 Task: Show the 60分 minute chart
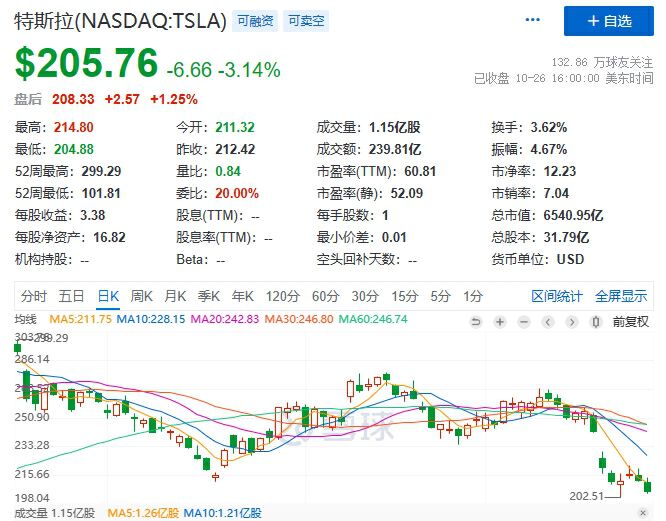coord(325,296)
